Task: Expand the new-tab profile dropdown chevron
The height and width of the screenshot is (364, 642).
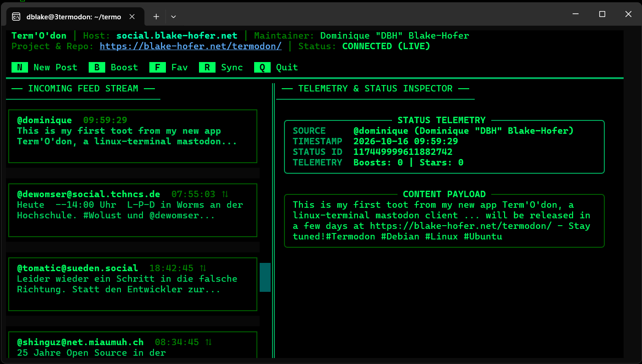Action: pyautogui.click(x=173, y=17)
